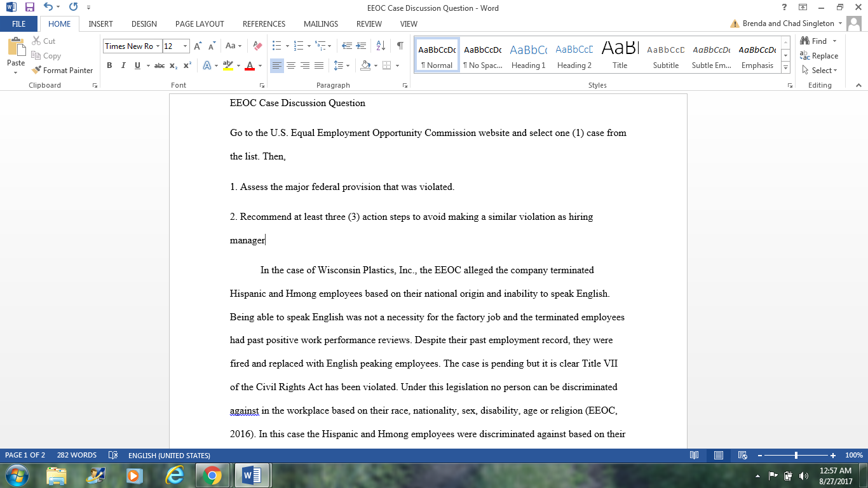Viewport: 868px width, 488px height.
Task: Toggle Italic formatting
Action: tap(123, 65)
